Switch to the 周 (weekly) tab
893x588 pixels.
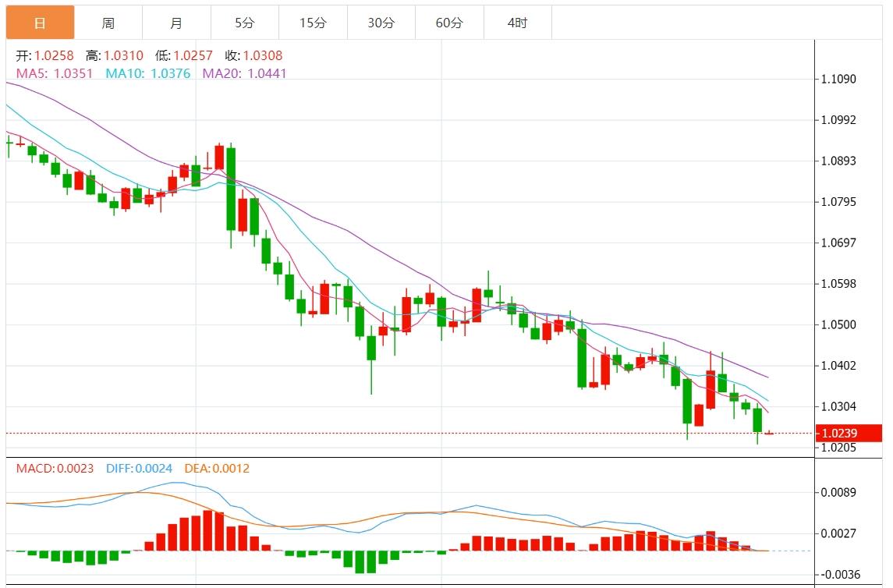tap(108, 23)
